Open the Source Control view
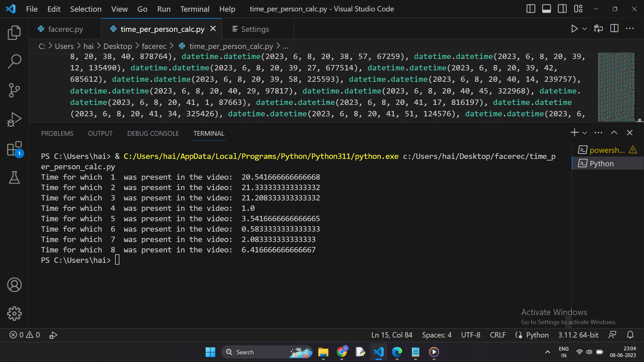 pos(14,90)
